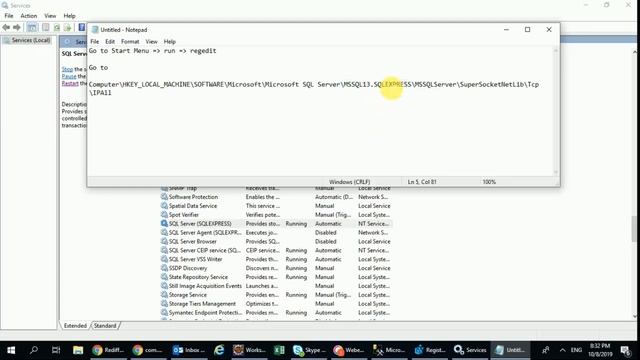This screenshot has width=640, height=360.
Task: Click Ln 5, Col 81 in Notepad status bar
Action: click(x=422, y=182)
